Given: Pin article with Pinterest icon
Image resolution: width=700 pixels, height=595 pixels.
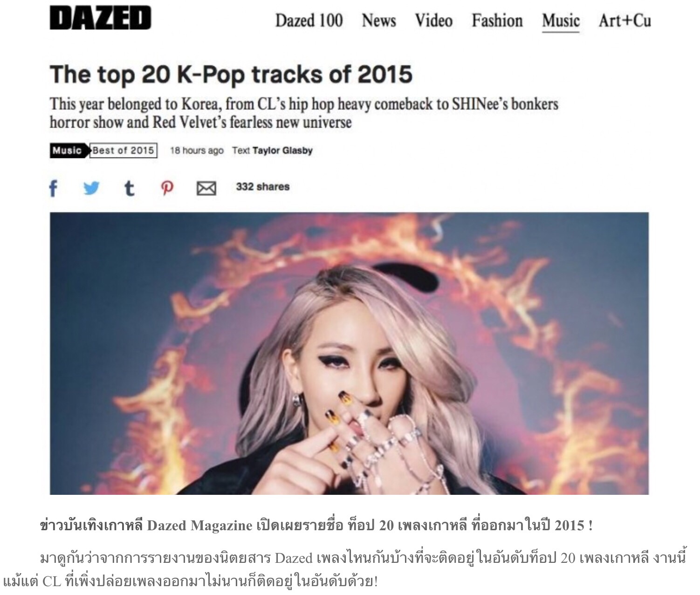Looking at the screenshot, I should point(167,188).
